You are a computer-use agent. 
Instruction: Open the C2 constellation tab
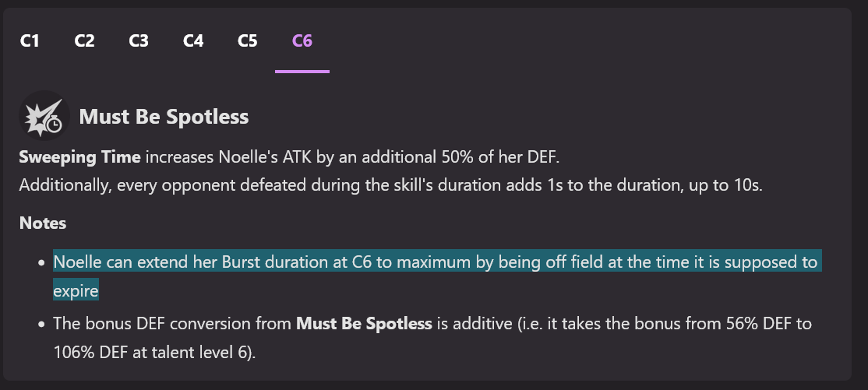pyautogui.click(x=84, y=40)
